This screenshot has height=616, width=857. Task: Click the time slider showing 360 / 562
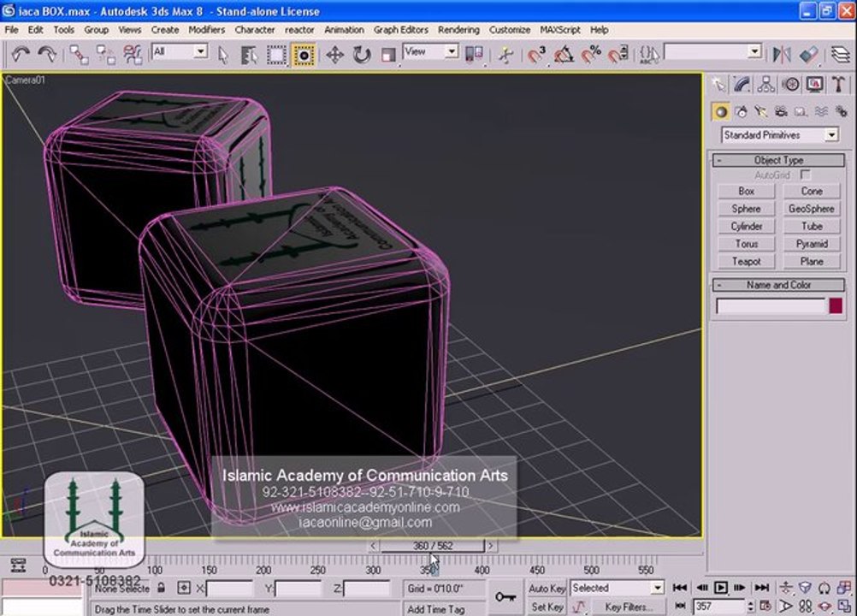[x=432, y=546]
